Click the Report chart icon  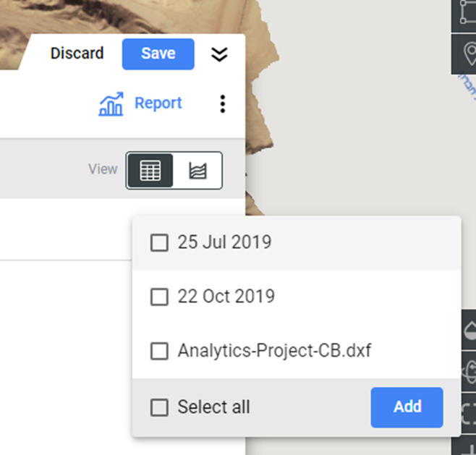[111, 104]
